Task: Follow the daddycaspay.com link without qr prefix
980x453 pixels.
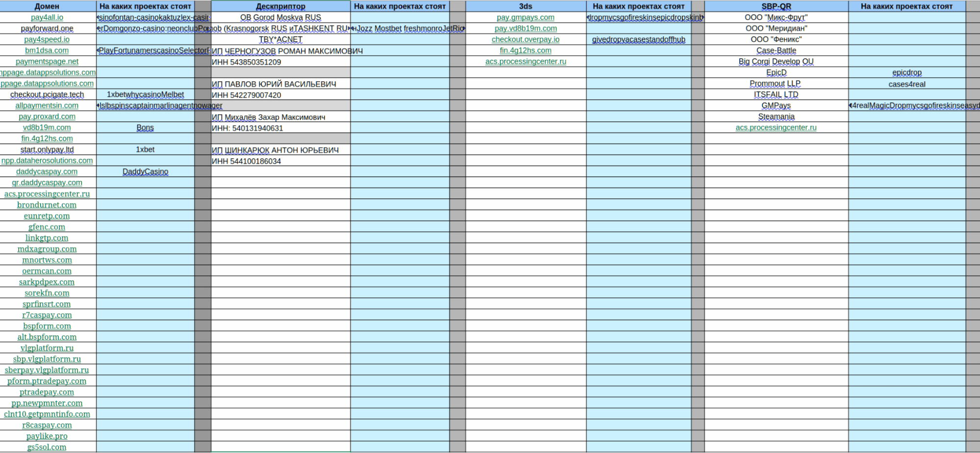Action: 47,172
